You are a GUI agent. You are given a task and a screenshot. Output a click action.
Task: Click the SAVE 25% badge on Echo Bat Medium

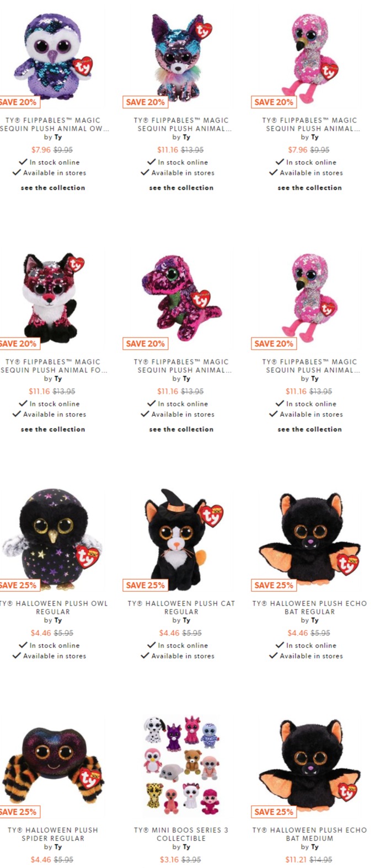pos(274,812)
